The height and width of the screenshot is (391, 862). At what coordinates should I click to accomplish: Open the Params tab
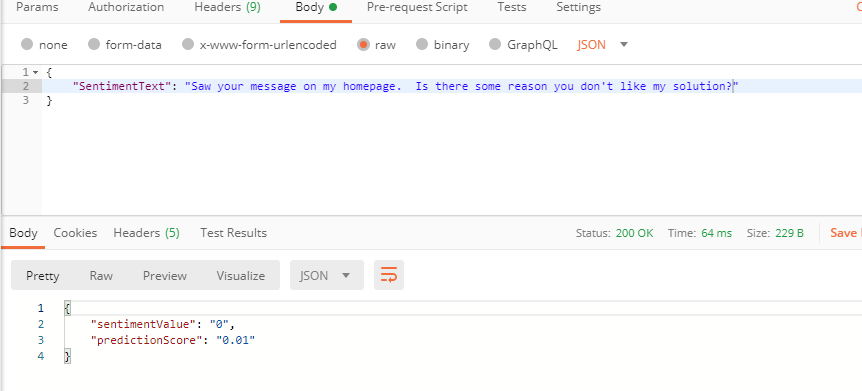coord(37,8)
